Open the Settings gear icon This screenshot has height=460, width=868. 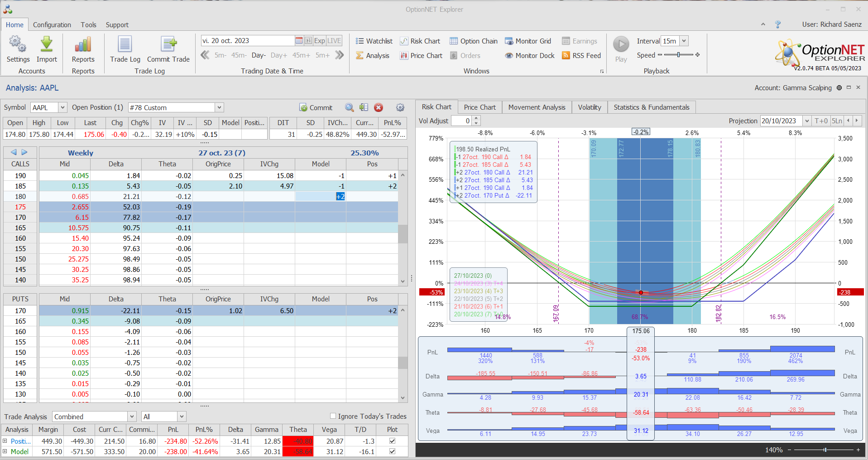point(18,44)
